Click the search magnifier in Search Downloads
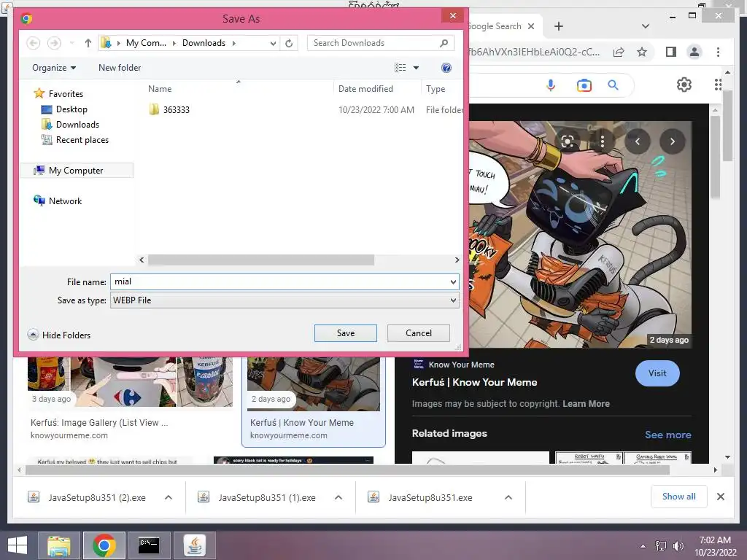This screenshot has width=747, height=560. 444,43
